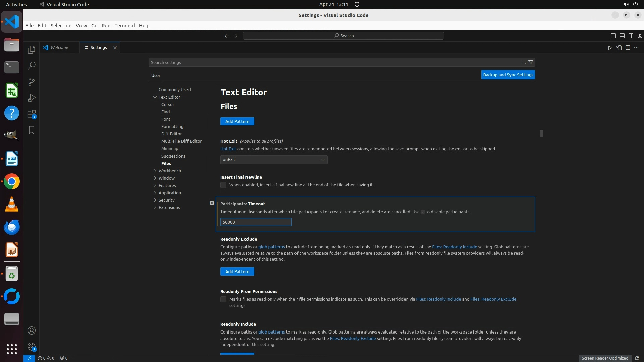
Task: Click Add Pattern under Readonly Exclude
Action: point(237,271)
